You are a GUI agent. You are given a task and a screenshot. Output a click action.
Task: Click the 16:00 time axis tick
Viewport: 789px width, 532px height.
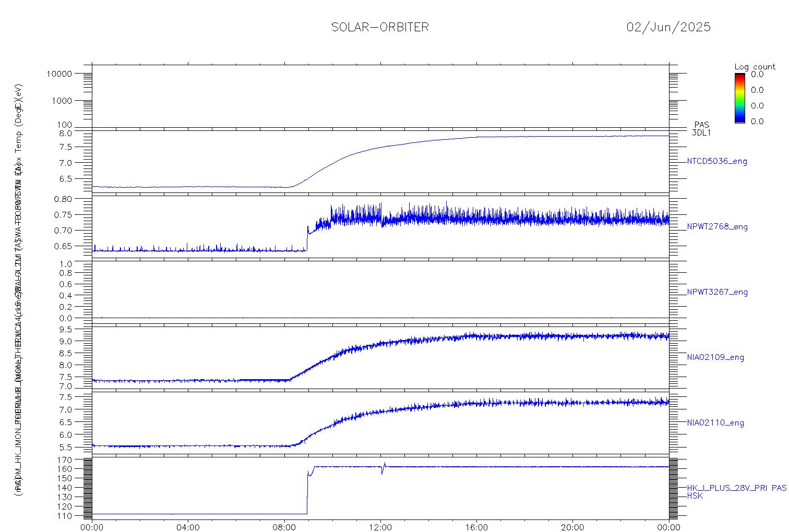click(x=476, y=527)
